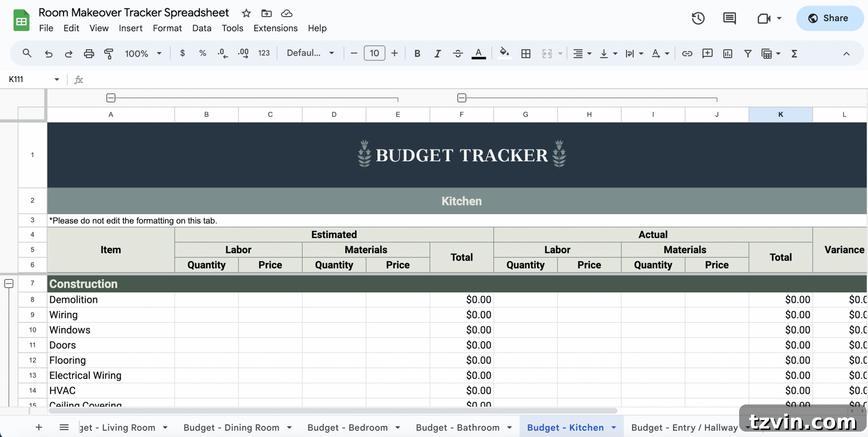Open the font family dropdown

310,53
